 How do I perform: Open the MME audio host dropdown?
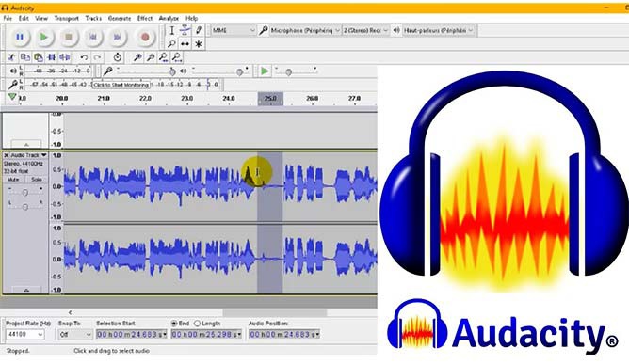pos(234,30)
